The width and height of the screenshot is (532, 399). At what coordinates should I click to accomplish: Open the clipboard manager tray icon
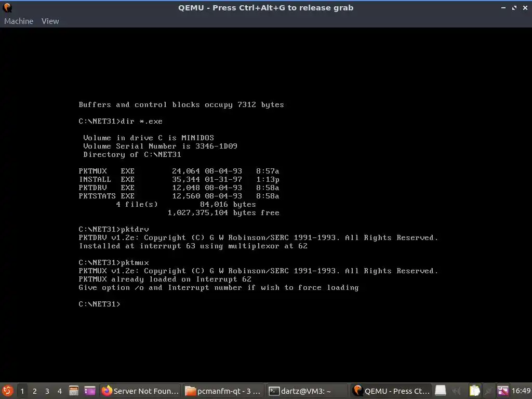pos(474,391)
